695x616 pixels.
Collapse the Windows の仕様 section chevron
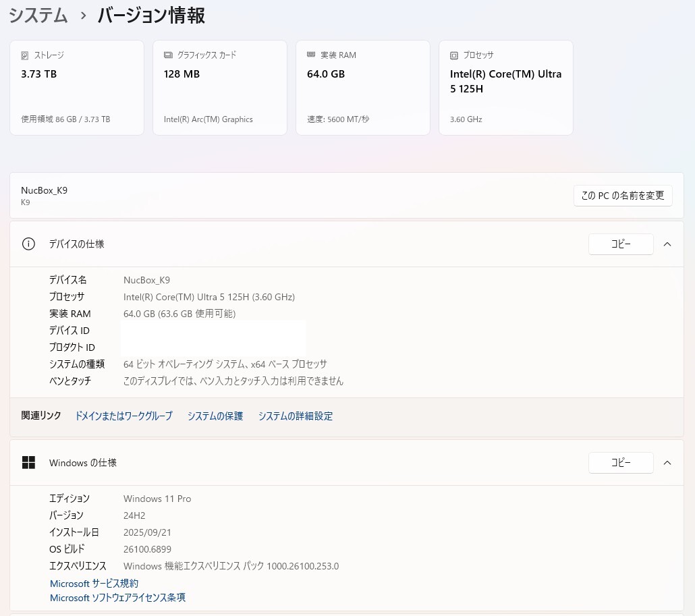667,463
